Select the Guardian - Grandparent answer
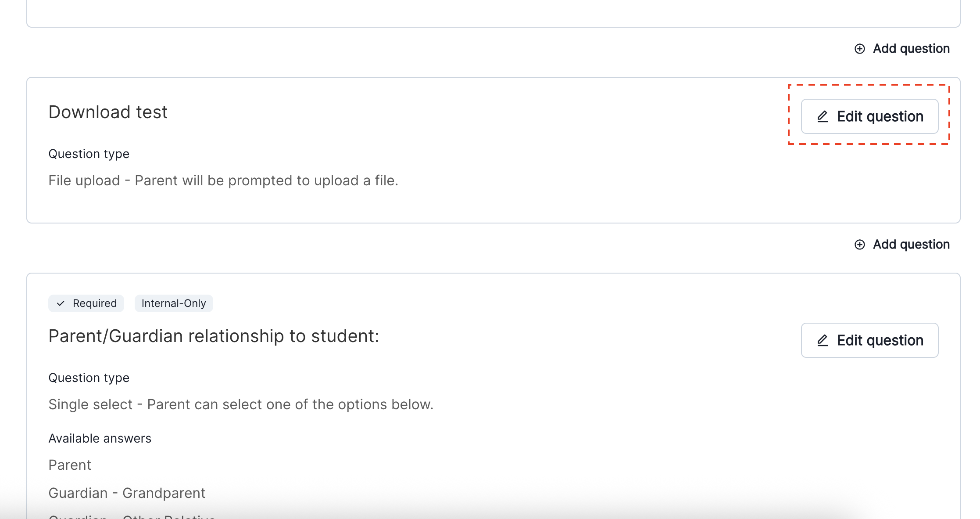This screenshot has width=980, height=519. click(x=127, y=493)
